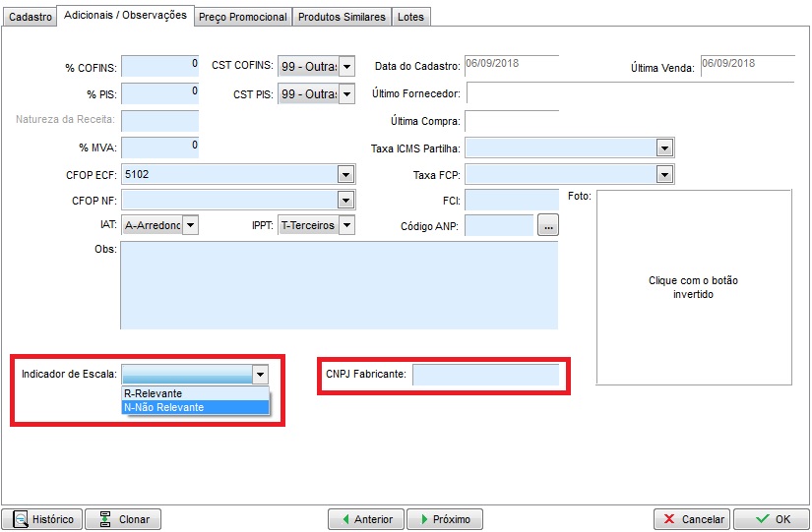
Task: Open the Taxa ICMS Partilha dropdown
Action: 665,148
